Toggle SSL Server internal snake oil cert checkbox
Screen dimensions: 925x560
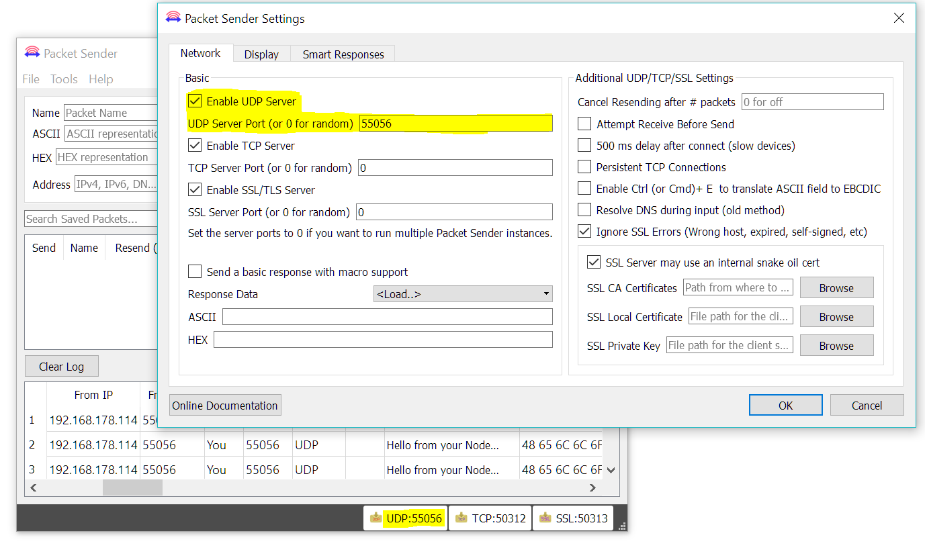tap(594, 263)
